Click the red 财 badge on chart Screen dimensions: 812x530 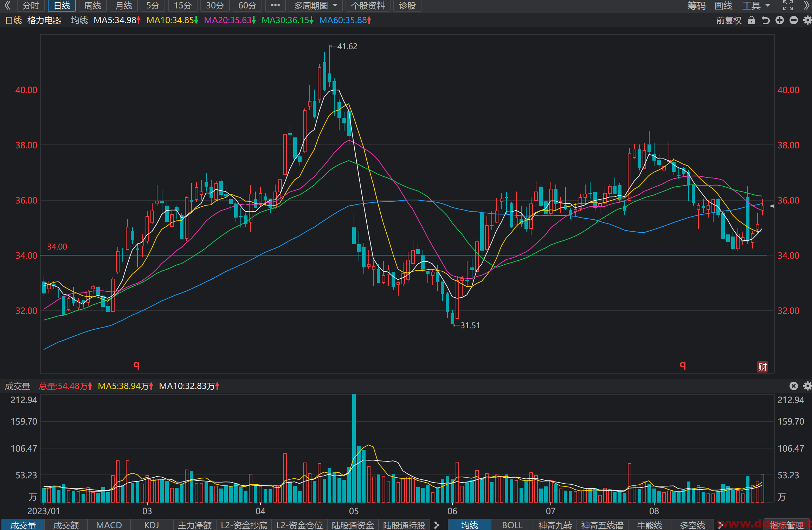pyautogui.click(x=762, y=367)
